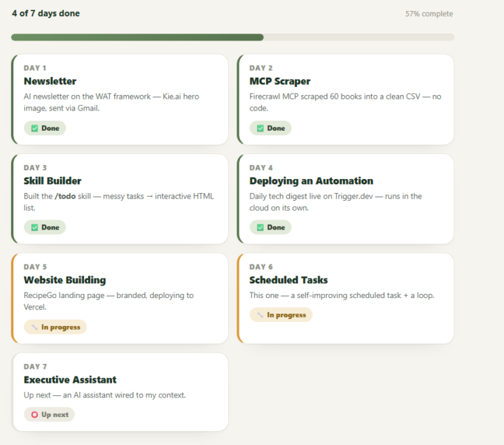This screenshot has width=504, height=445.
Task: Click the Done badge on MCP Scraper
Action: pos(270,128)
